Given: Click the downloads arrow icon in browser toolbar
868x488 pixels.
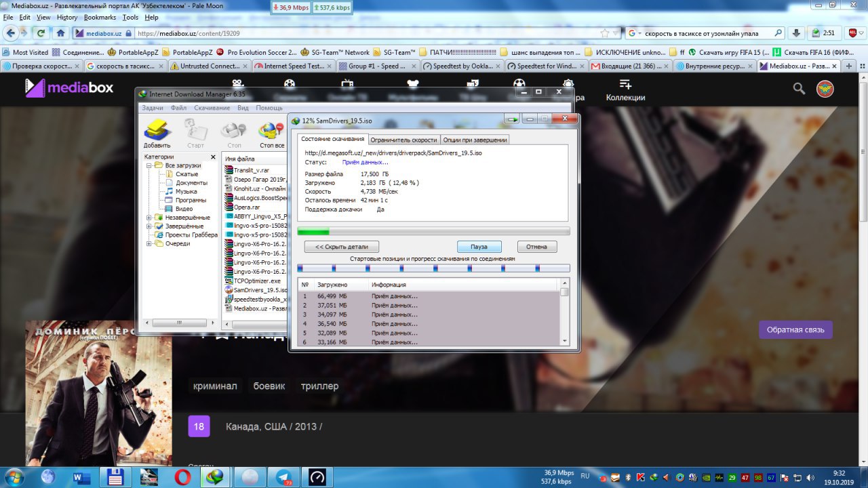Looking at the screenshot, I should 796,33.
